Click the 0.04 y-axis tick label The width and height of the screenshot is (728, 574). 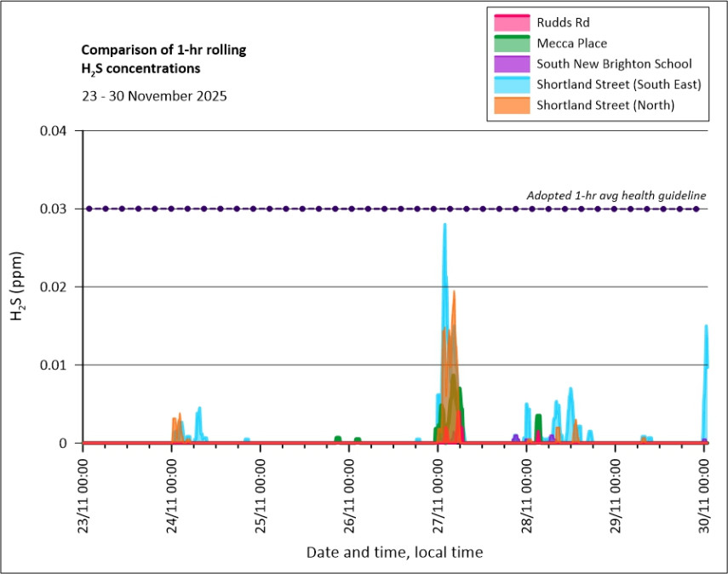point(58,131)
